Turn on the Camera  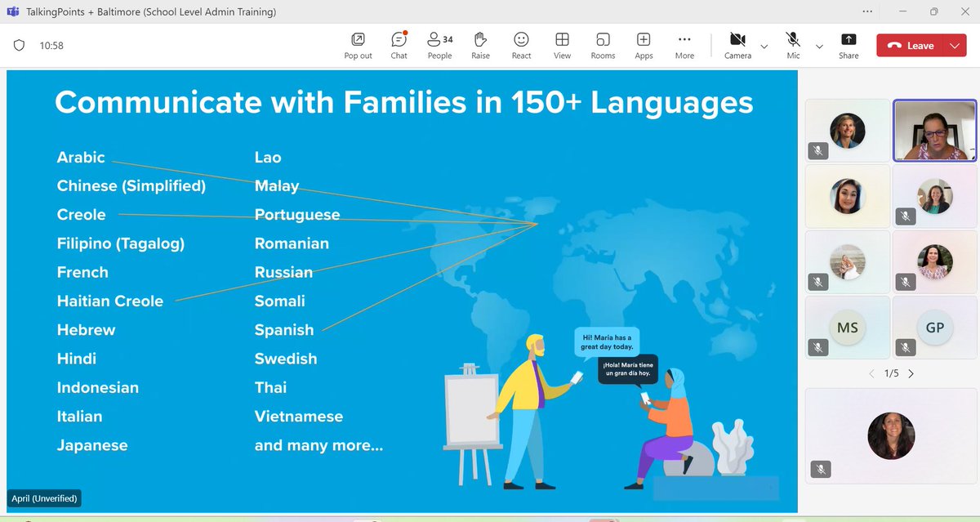click(x=737, y=46)
